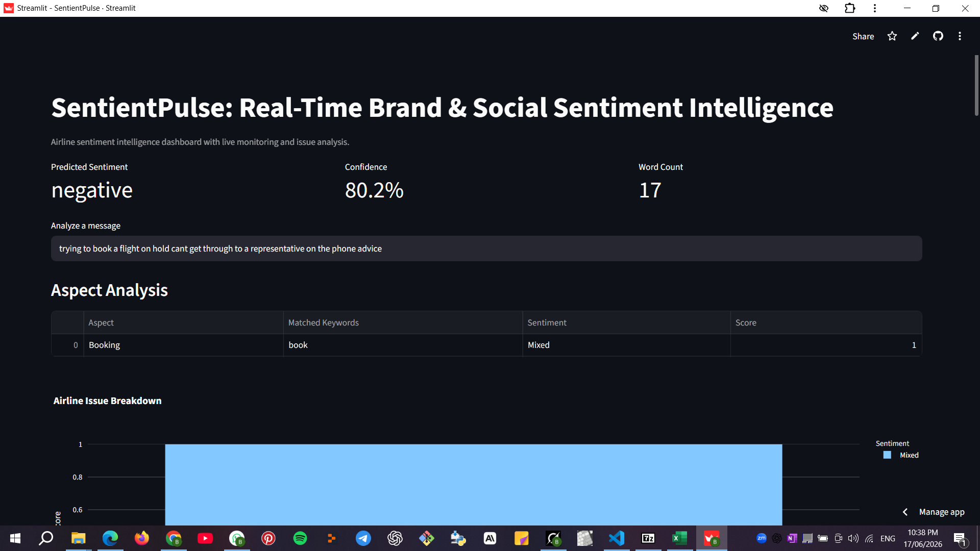Click the blue Mixed bar in the chart

point(473,485)
